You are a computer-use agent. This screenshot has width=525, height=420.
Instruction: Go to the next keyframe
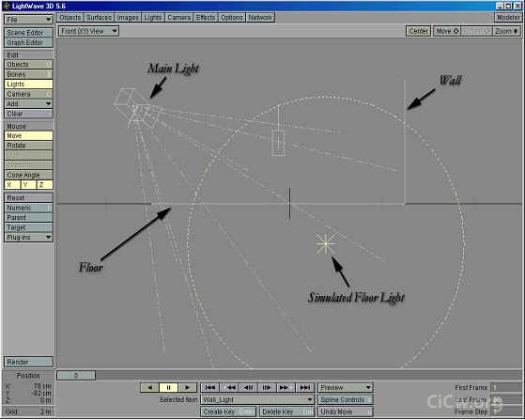pos(285,387)
